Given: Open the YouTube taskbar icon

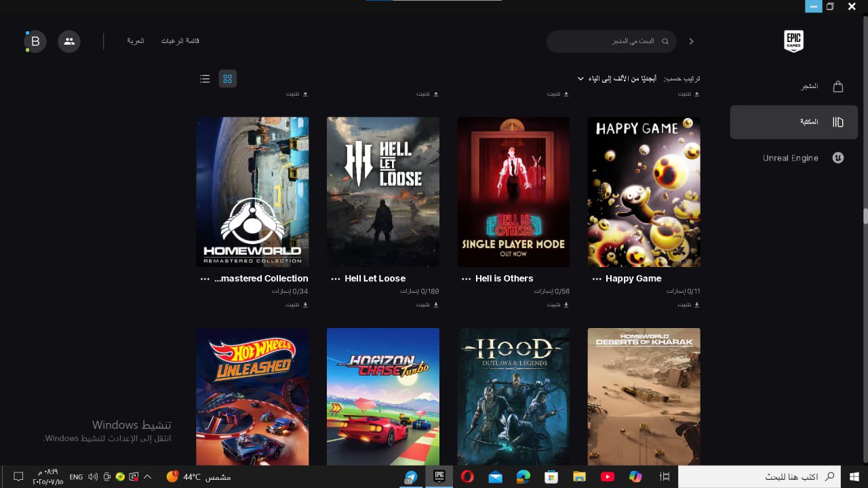Looking at the screenshot, I should (607, 476).
